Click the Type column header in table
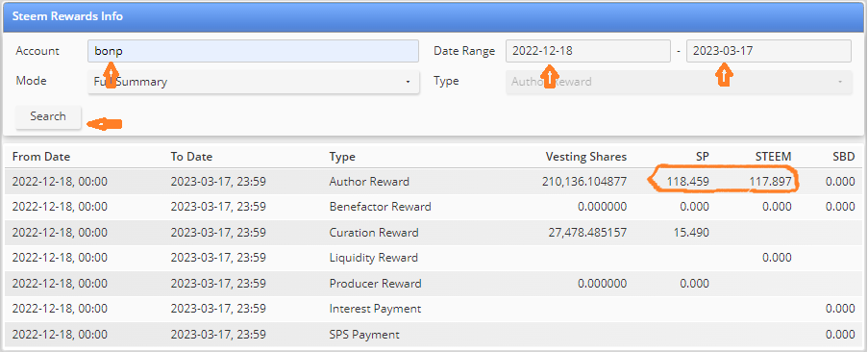Screen dimensions: 868x352 [x=342, y=157]
